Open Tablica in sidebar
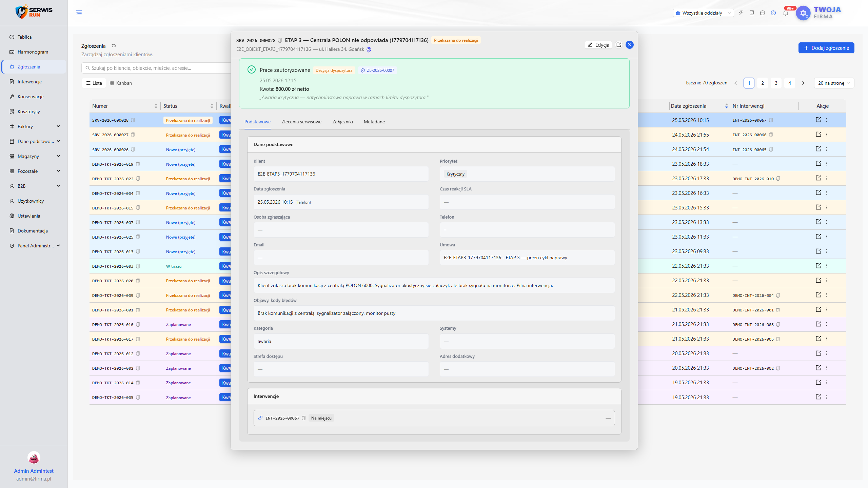This screenshot has height=488, width=868. coord(34,37)
